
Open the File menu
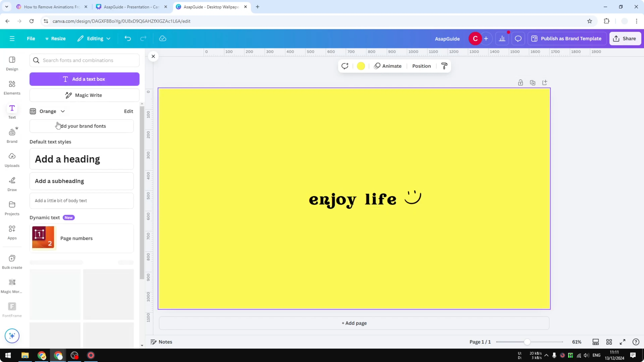[31, 38]
